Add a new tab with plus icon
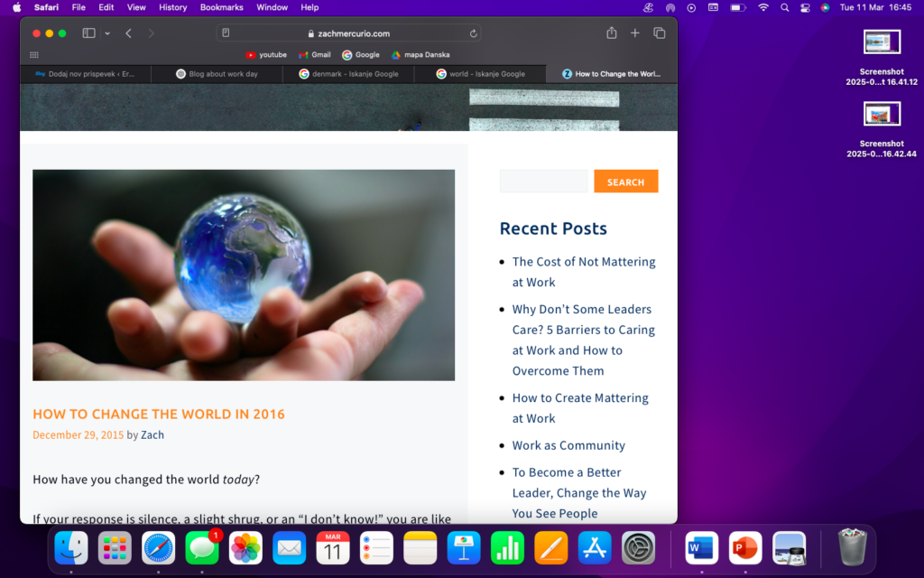This screenshot has width=924, height=578. (x=635, y=33)
